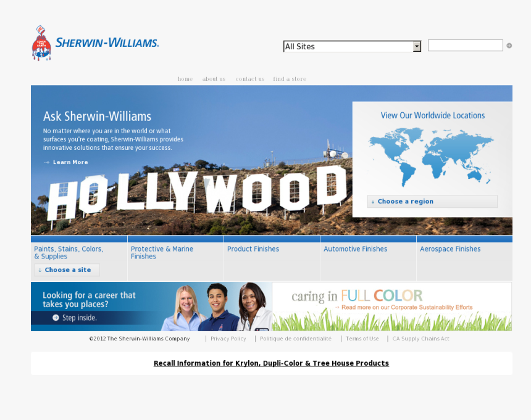This screenshot has width=531, height=420.
Task: Open the about us menu item
Action: (214, 79)
